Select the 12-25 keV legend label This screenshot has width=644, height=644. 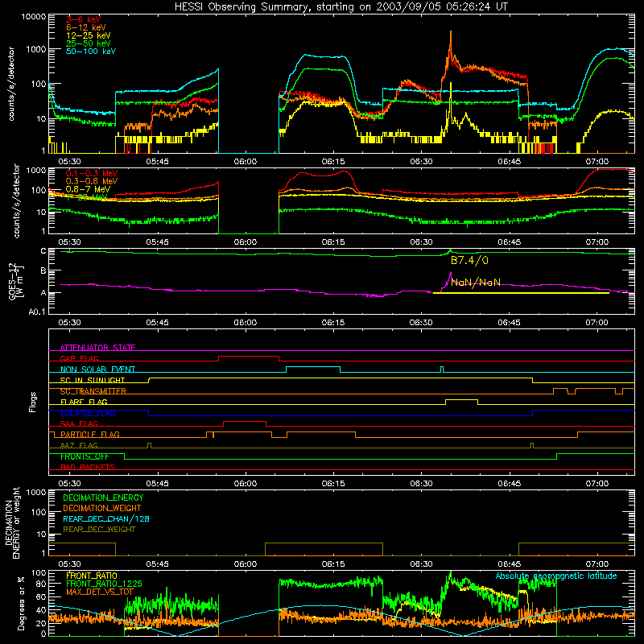tap(89, 35)
